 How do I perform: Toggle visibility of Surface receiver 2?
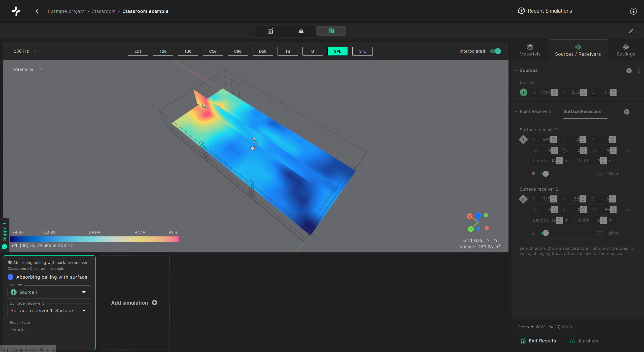[x=629, y=210]
